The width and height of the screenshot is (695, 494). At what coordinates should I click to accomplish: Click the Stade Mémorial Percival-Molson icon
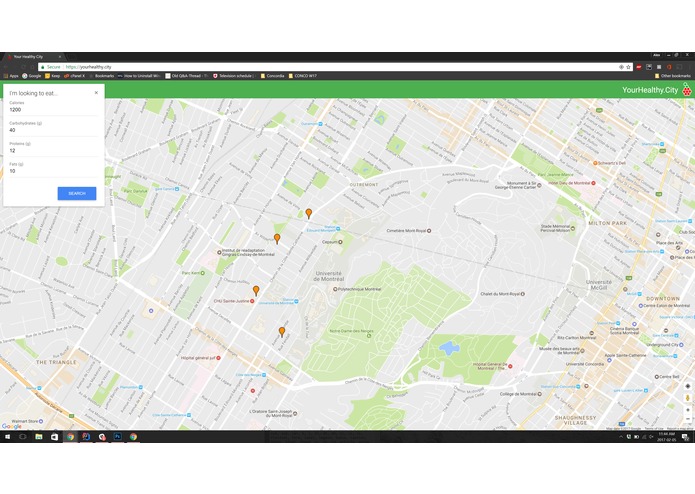573,229
